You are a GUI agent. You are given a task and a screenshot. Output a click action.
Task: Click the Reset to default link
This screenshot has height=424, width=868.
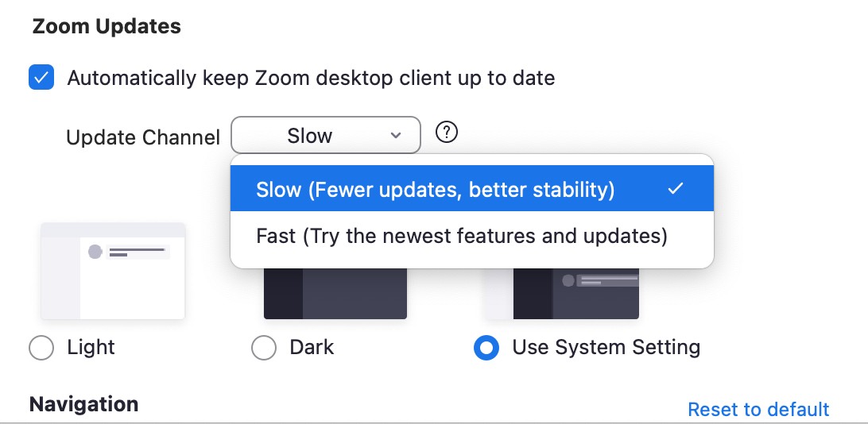click(758, 410)
